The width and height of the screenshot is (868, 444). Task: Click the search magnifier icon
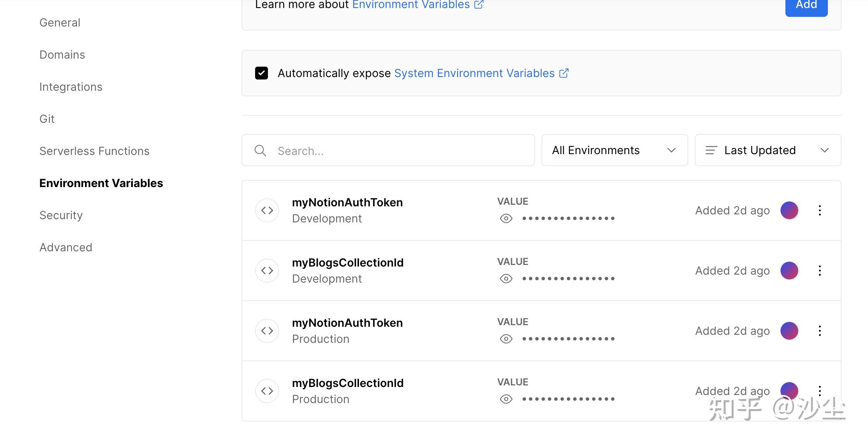coord(260,151)
